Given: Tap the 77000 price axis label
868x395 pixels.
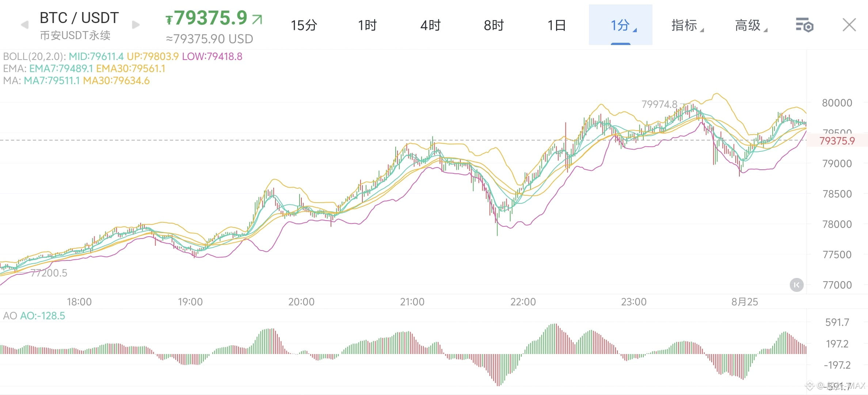Looking at the screenshot, I should (837, 285).
